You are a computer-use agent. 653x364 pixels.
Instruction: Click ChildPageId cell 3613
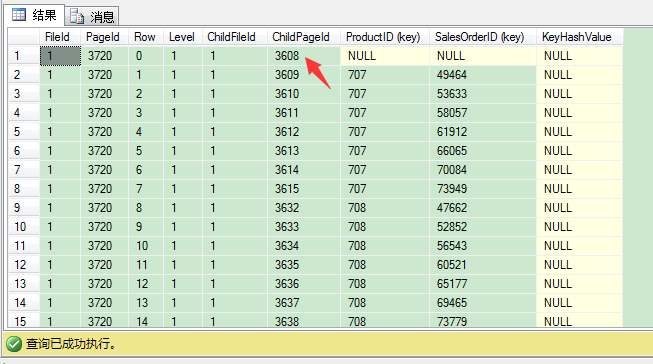pos(304,151)
